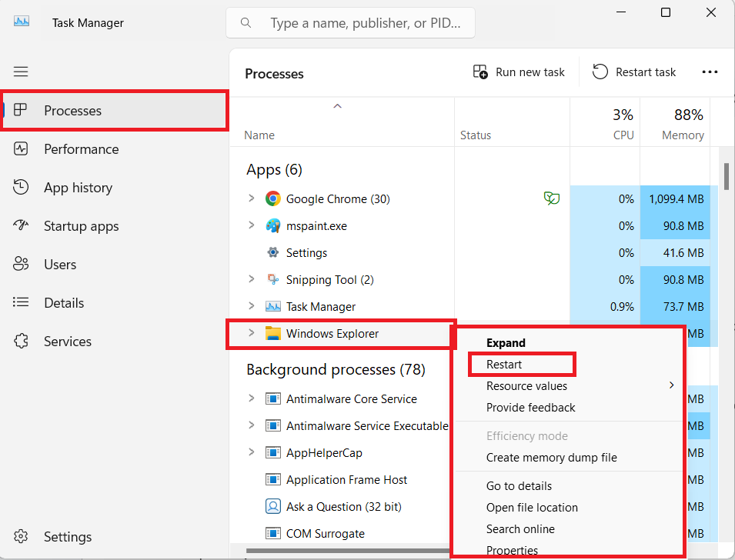The image size is (735, 560).
Task: Select the App history sidebar icon
Action: coord(21,187)
